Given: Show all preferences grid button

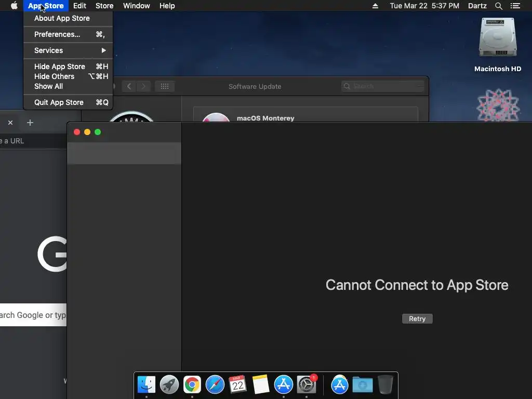Looking at the screenshot, I should tap(165, 86).
